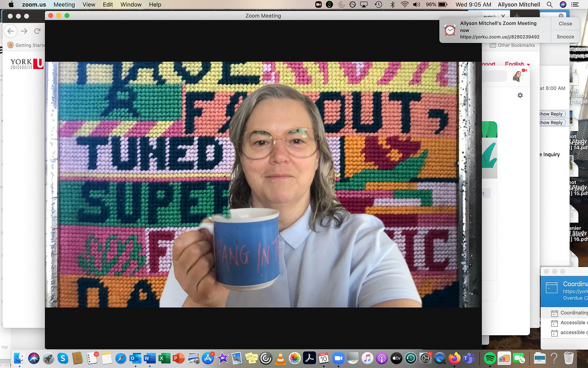The image size is (588, 368).
Task: Open Calendar icon showing Mar 10
Action: pos(323,358)
